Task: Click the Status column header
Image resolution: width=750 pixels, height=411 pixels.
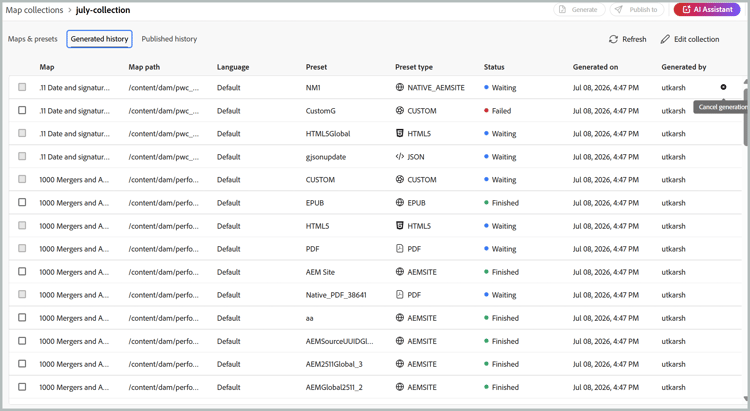Action: tap(494, 67)
